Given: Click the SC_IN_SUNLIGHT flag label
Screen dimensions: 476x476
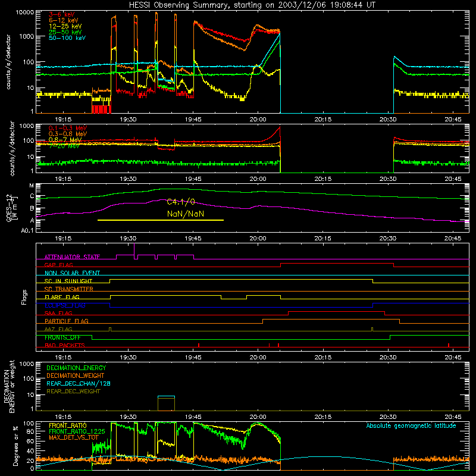Looking at the screenshot, I should 68,281.
